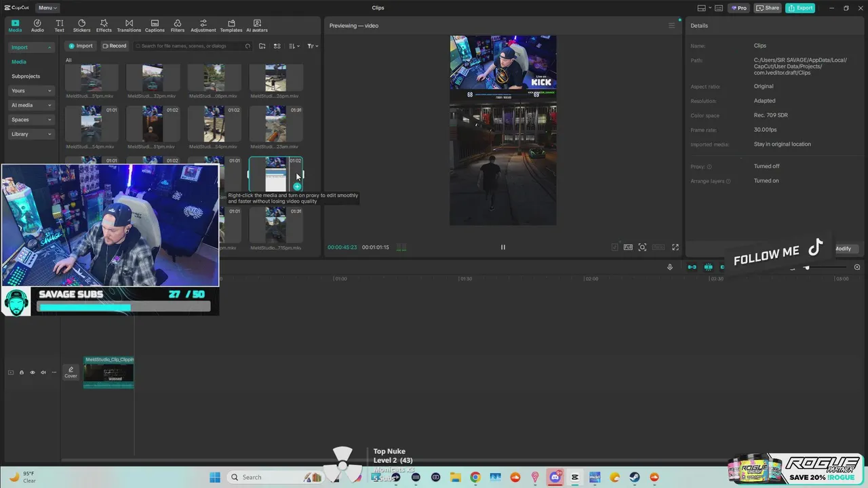Collapse the Import section
The image size is (868, 488).
31,47
